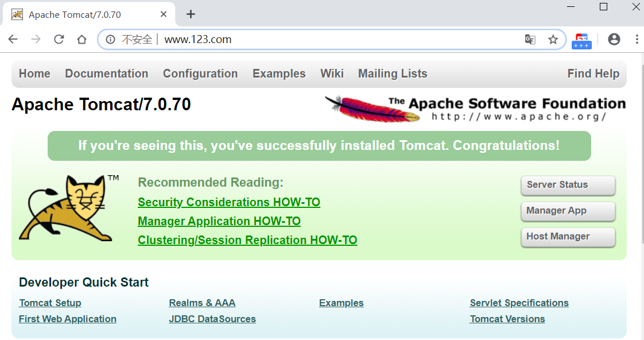Click the site info icon beside 不安全
The height and width of the screenshot is (340, 644).
pyautogui.click(x=110, y=40)
